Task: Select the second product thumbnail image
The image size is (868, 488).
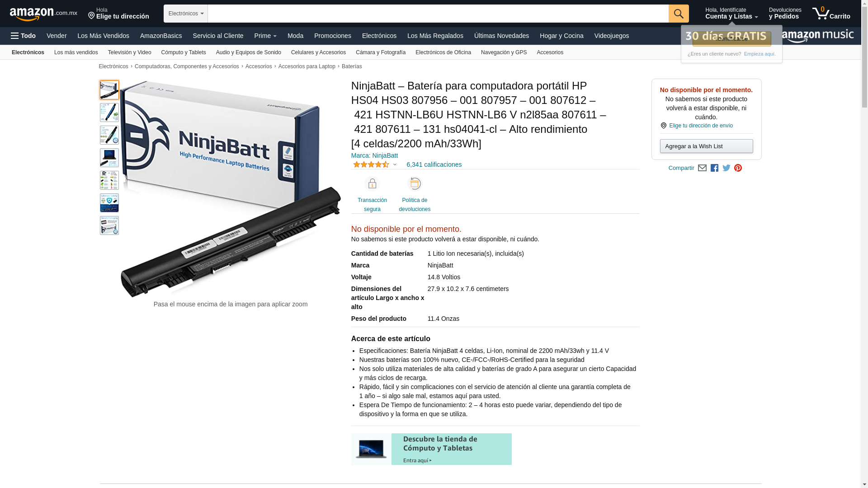Action: tap(109, 113)
